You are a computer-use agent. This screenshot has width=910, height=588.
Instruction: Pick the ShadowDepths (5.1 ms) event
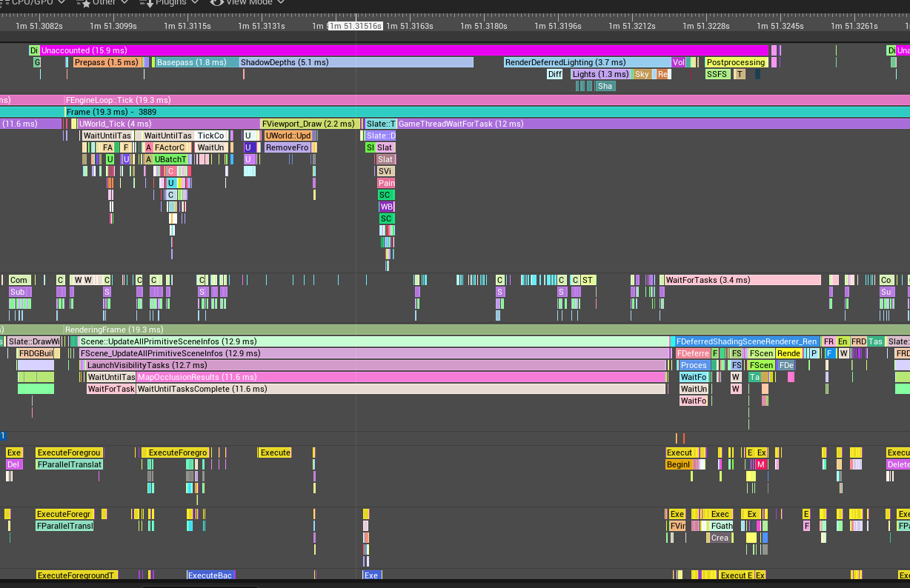tap(356, 62)
